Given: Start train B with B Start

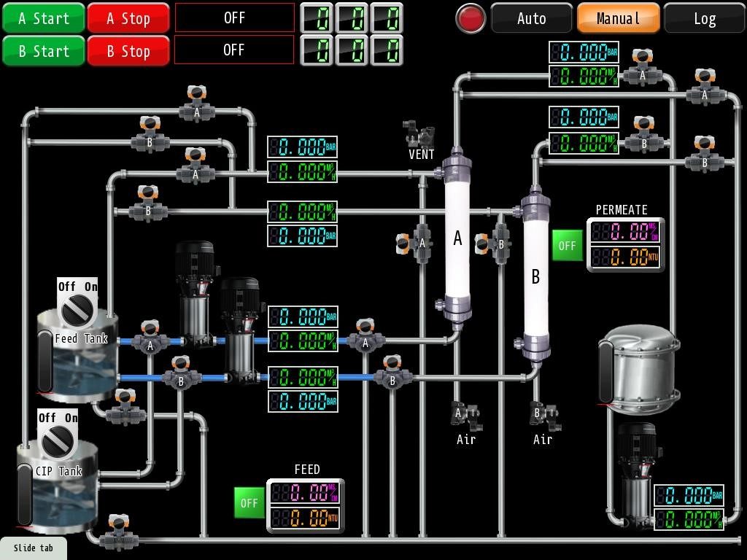Looking at the screenshot, I should click(43, 50).
